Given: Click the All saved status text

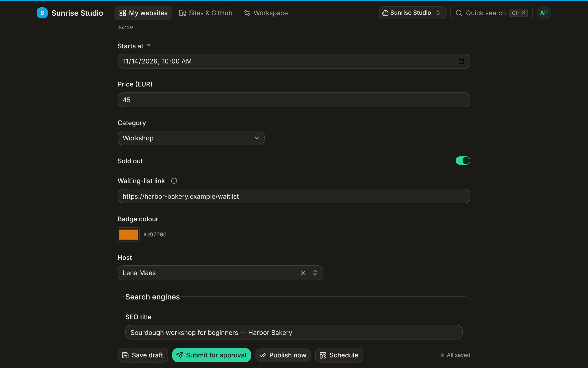Looking at the screenshot, I should 458,355.
